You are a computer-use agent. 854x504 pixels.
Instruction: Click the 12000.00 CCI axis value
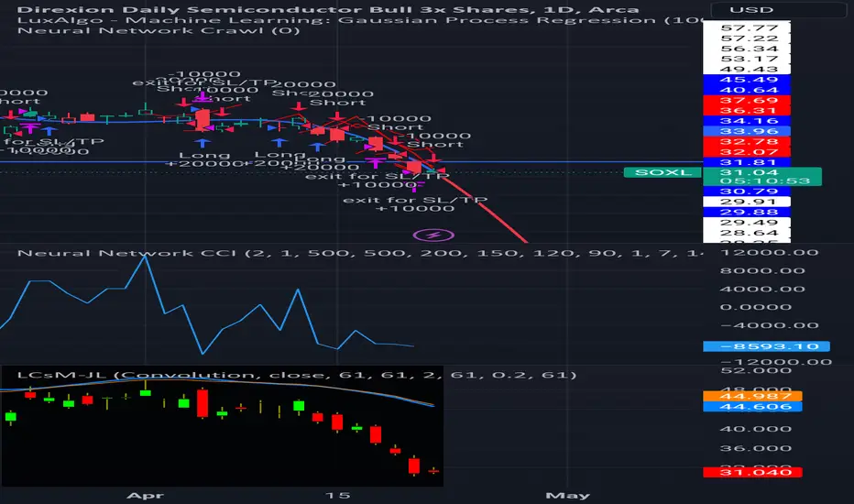(769, 253)
